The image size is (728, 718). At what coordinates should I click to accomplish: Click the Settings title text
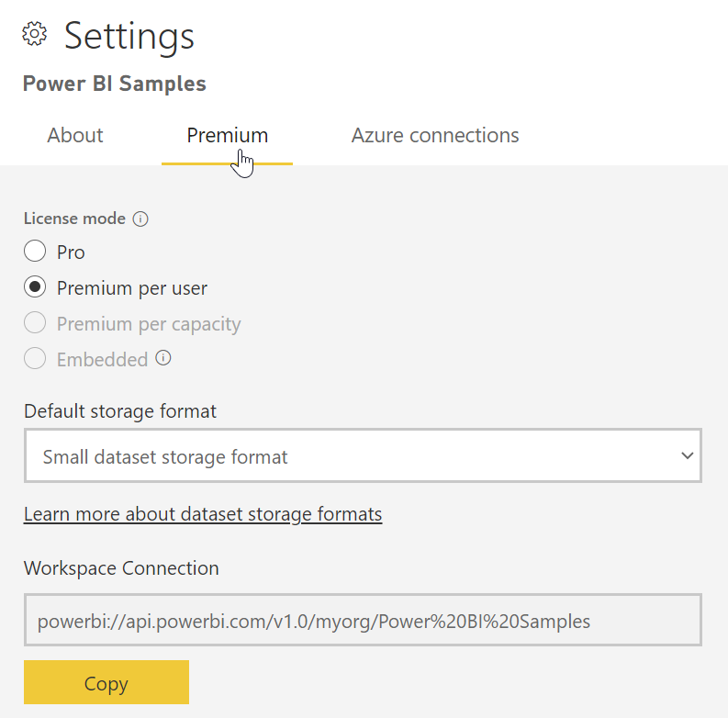(129, 36)
